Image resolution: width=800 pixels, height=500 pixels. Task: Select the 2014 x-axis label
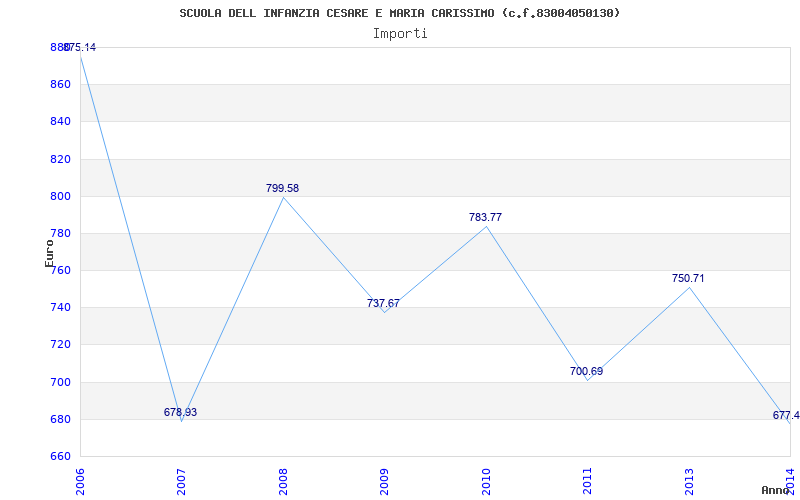coord(790,482)
